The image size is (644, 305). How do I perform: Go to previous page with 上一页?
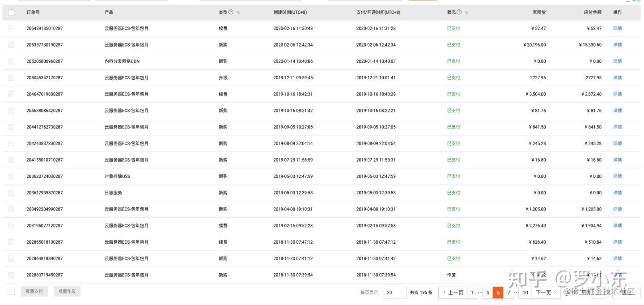[x=453, y=292]
